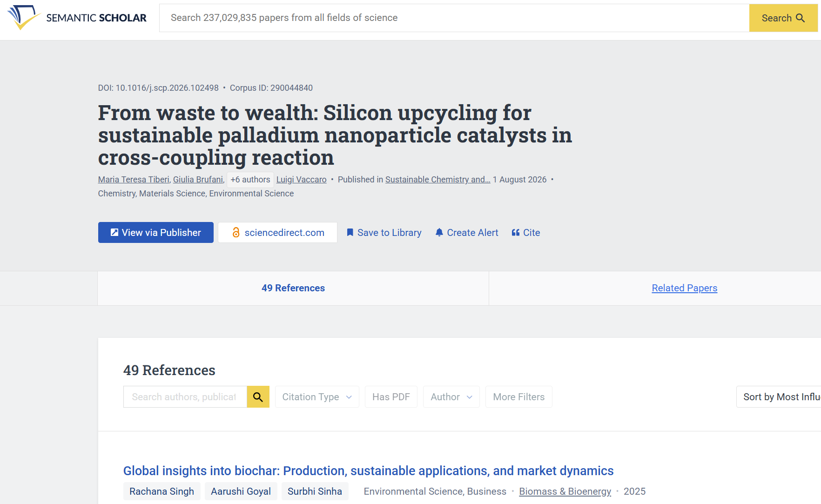
Task: Click the paper title heading
Action: pos(335,135)
